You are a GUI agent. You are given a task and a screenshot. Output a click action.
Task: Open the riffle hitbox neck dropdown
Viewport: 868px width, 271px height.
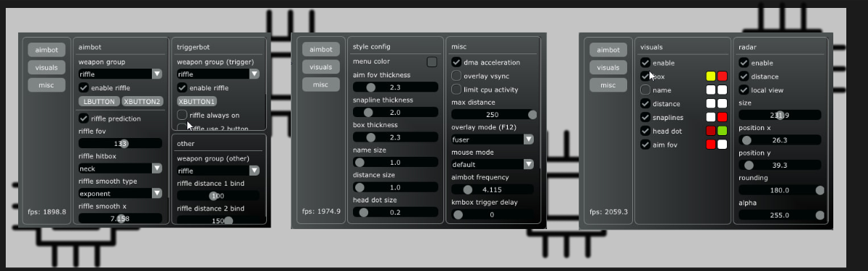pos(120,168)
